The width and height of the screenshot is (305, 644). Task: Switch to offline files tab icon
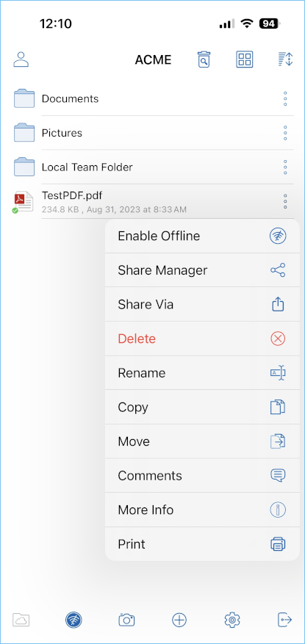(73, 619)
